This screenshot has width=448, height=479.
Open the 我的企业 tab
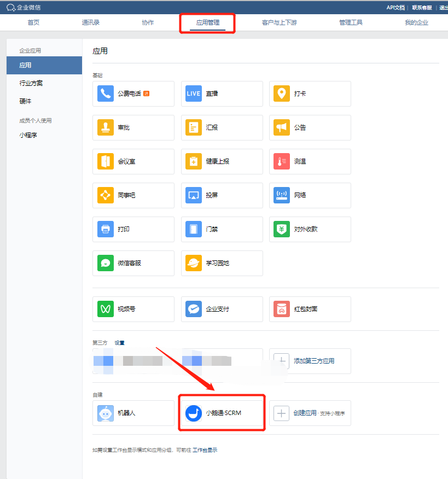[416, 22]
